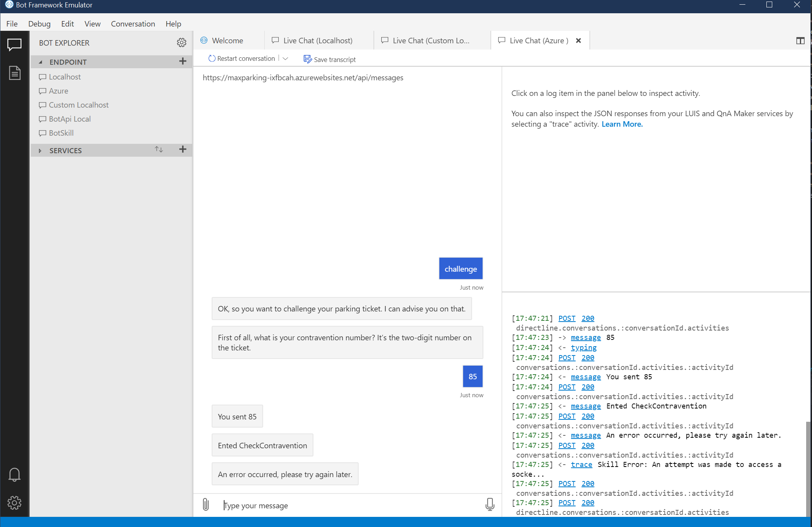
Task: Collapse the ENDPOINT section
Action: tap(41, 62)
